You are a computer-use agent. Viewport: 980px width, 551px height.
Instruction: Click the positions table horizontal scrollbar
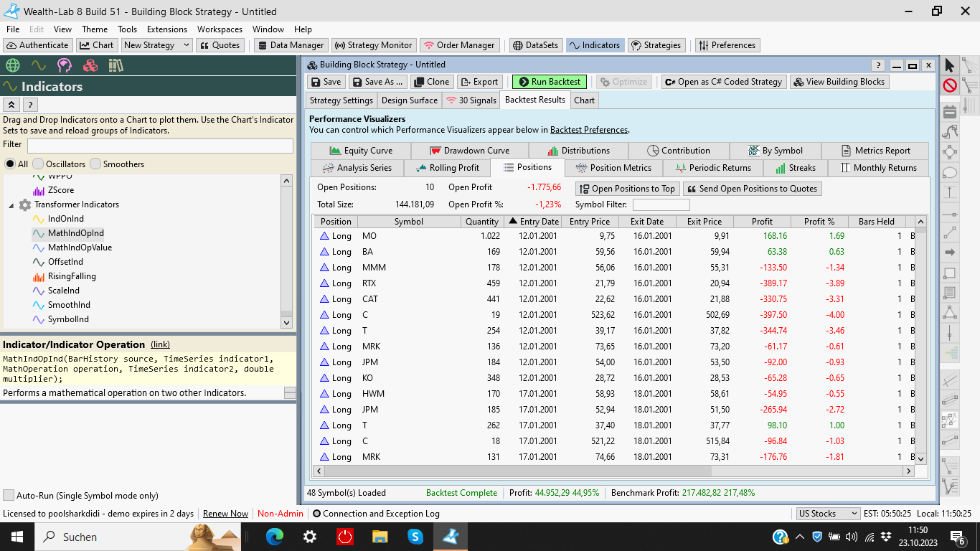(x=517, y=471)
